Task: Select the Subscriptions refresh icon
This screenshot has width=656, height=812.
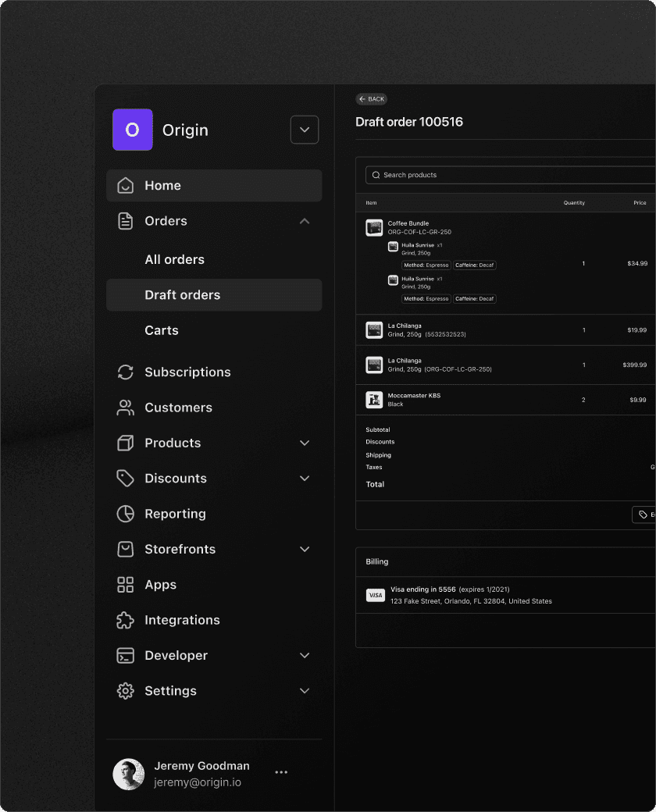Action: coord(126,372)
